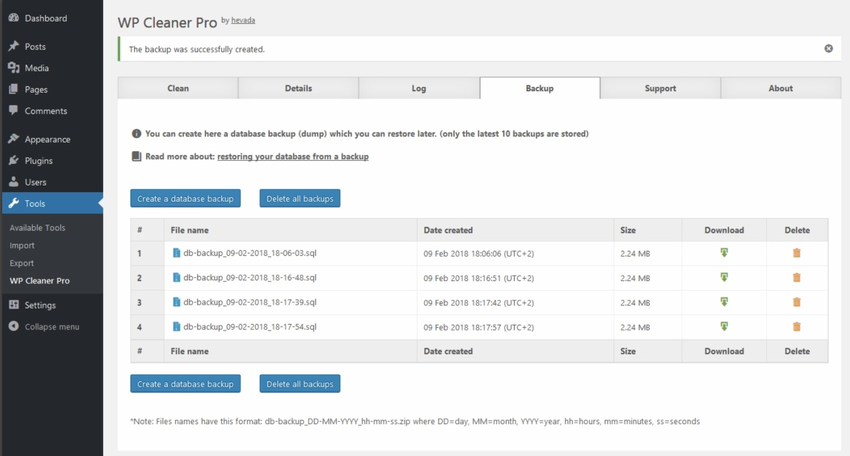Delete backup created at 18:16:51 via trash icon

pyautogui.click(x=796, y=277)
